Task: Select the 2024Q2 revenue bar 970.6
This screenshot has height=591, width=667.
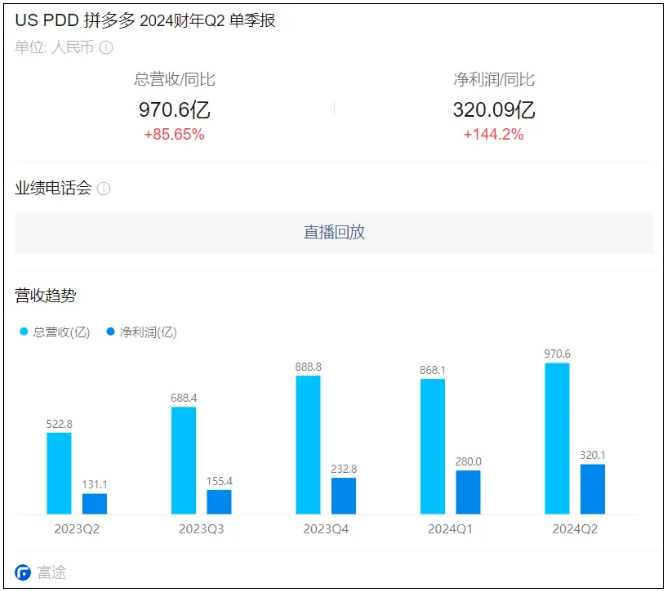Action: (557, 439)
